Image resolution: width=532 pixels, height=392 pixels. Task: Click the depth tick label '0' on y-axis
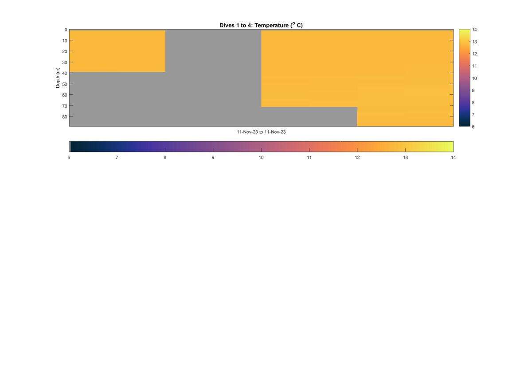click(66, 30)
